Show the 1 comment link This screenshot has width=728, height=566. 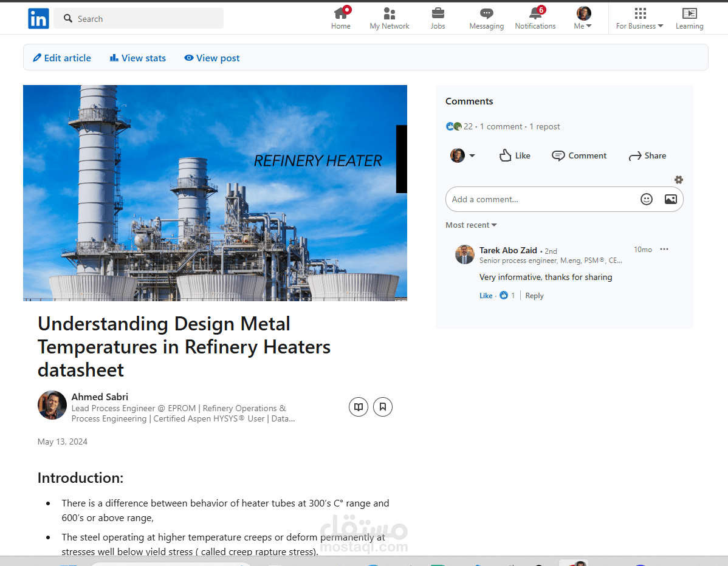(x=501, y=126)
